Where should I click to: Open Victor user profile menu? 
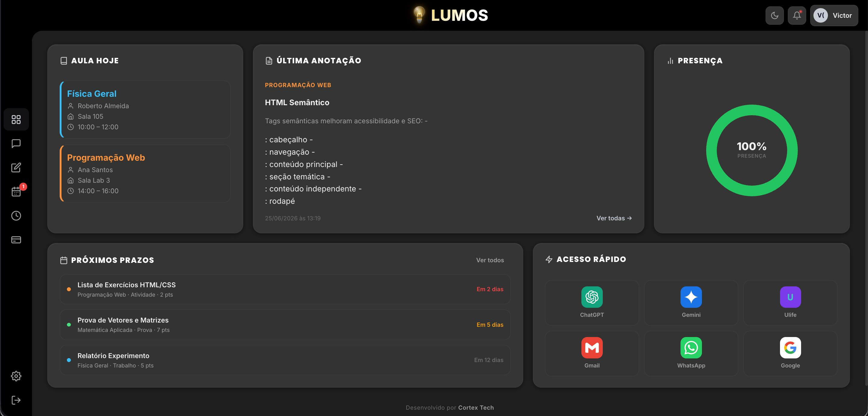[x=834, y=15]
